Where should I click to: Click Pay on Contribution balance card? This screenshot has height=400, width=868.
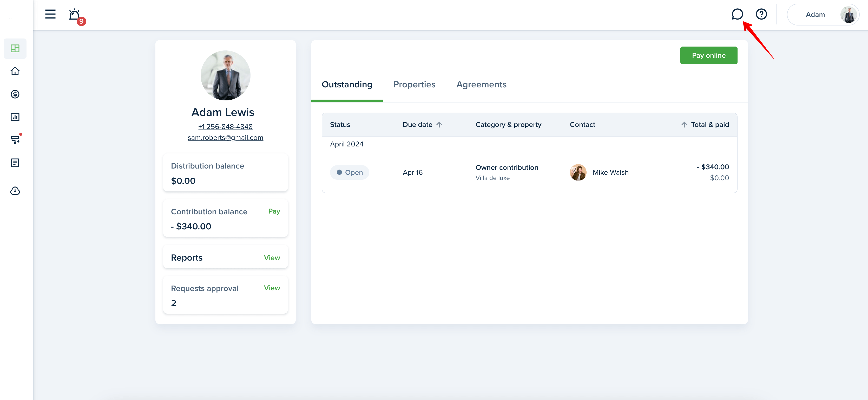[274, 211]
